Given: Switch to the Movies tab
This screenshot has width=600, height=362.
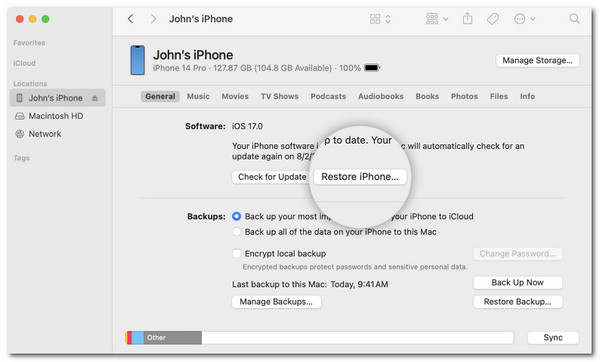Looking at the screenshot, I should coord(235,96).
